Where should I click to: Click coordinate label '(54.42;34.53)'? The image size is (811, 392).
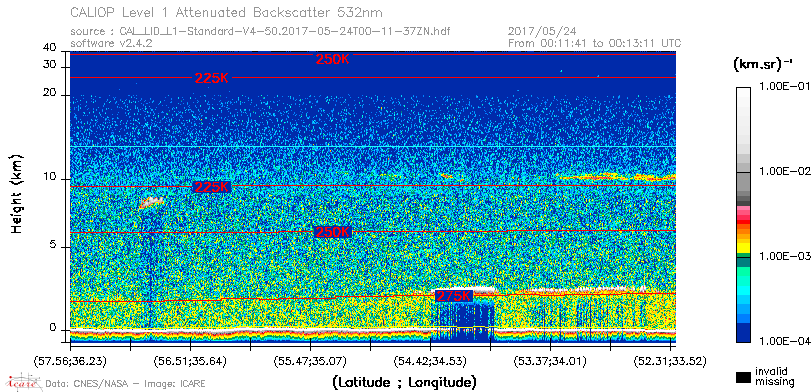[430, 360]
